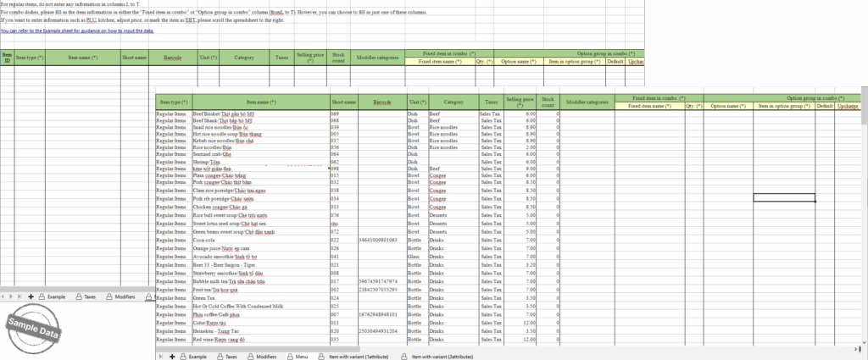Click lock icon on Item with variant (2attributes) tab
The image size is (868, 360).
click(x=403, y=357)
